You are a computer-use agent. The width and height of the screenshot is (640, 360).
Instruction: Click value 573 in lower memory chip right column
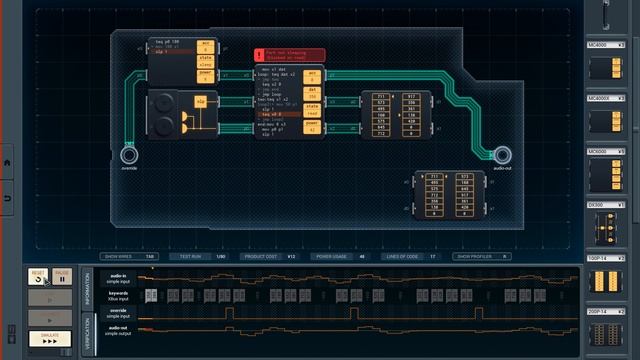(464, 177)
